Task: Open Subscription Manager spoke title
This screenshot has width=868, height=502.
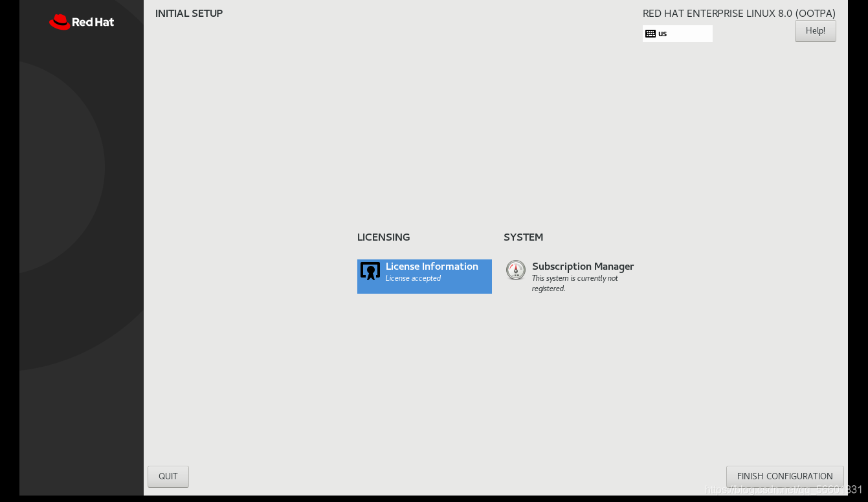Action: 583,267
